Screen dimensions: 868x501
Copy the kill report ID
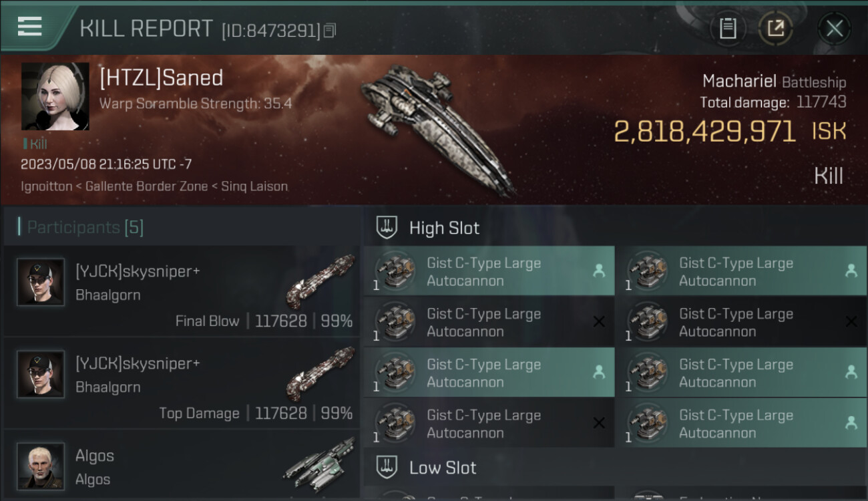coord(330,31)
